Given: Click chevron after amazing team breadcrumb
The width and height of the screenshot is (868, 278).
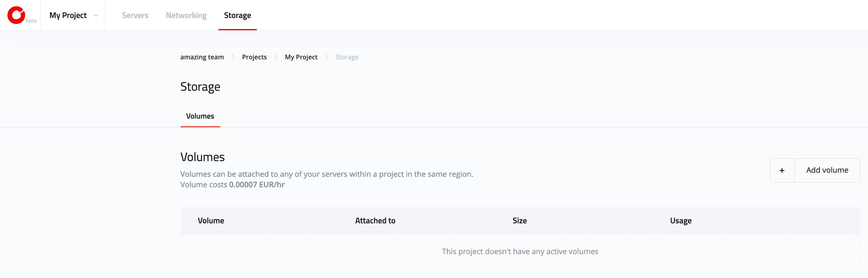Looking at the screenshot, I should click(233, 57).
